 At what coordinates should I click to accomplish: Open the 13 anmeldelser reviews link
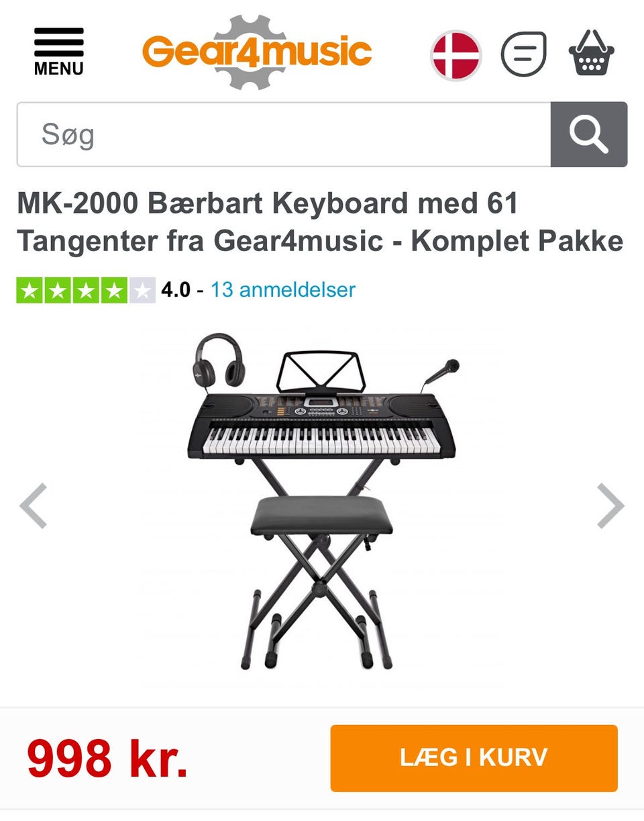point(283,290)
